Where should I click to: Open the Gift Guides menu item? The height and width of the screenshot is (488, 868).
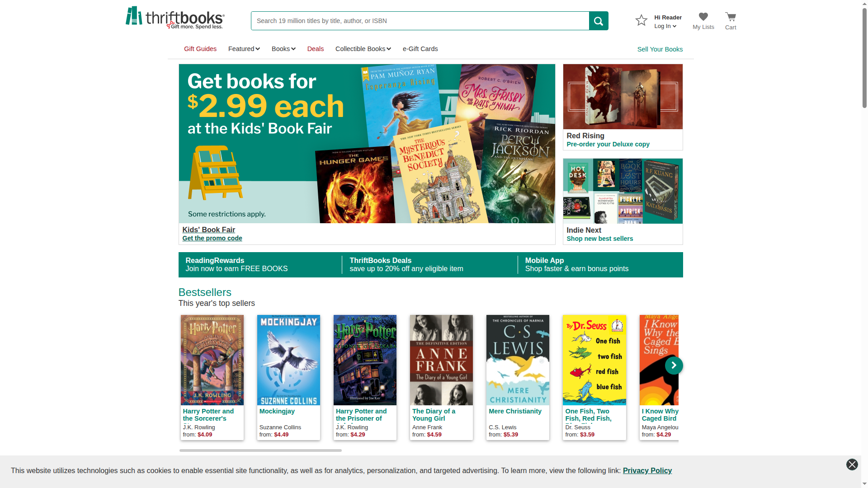click(200, 49)
